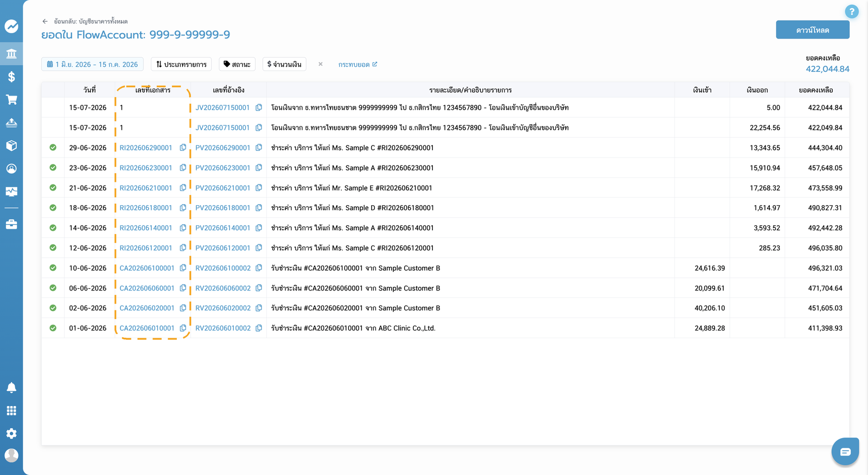Image resolution: width=868 pixels, height=475 pixels.
Task: Click the status check for 21-06-2026 row
Action: [53, 188]
